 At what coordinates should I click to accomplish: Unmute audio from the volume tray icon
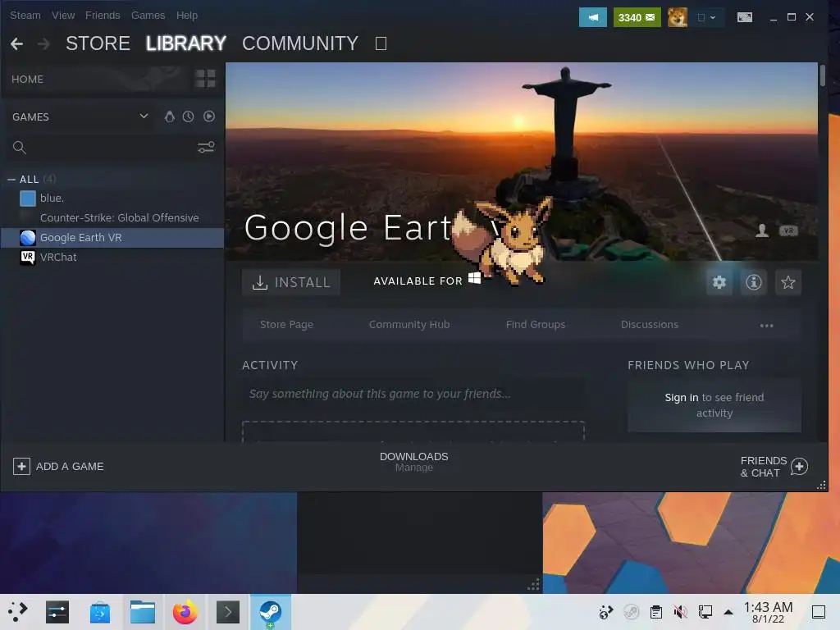tap(680, 612)
